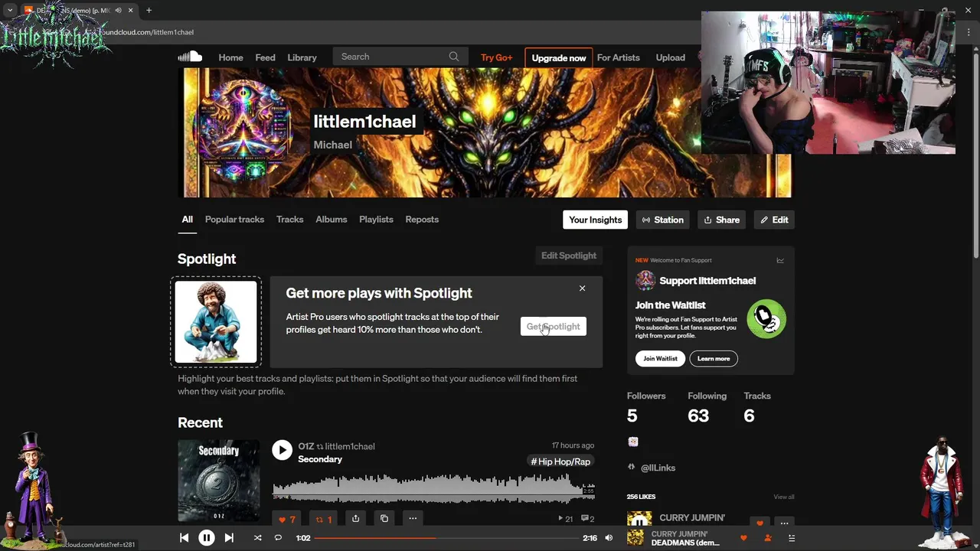Copy link of the Secondary track
980x551 pixels.
(x=384, y=519)
